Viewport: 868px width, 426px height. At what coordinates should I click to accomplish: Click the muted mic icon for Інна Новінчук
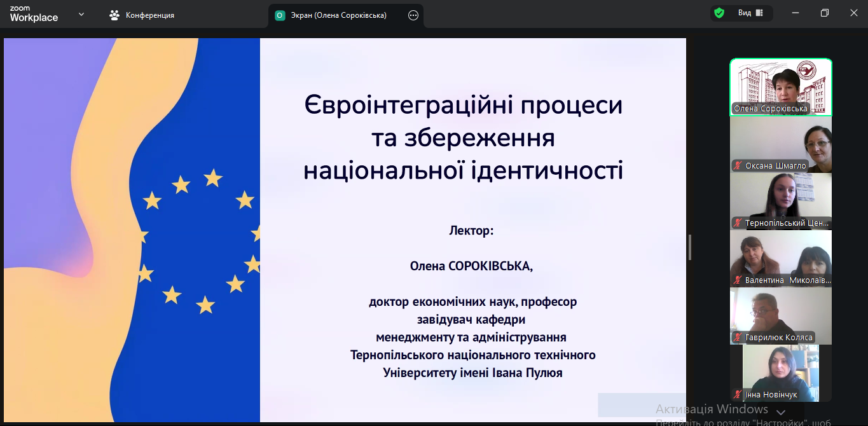[738, 395]
